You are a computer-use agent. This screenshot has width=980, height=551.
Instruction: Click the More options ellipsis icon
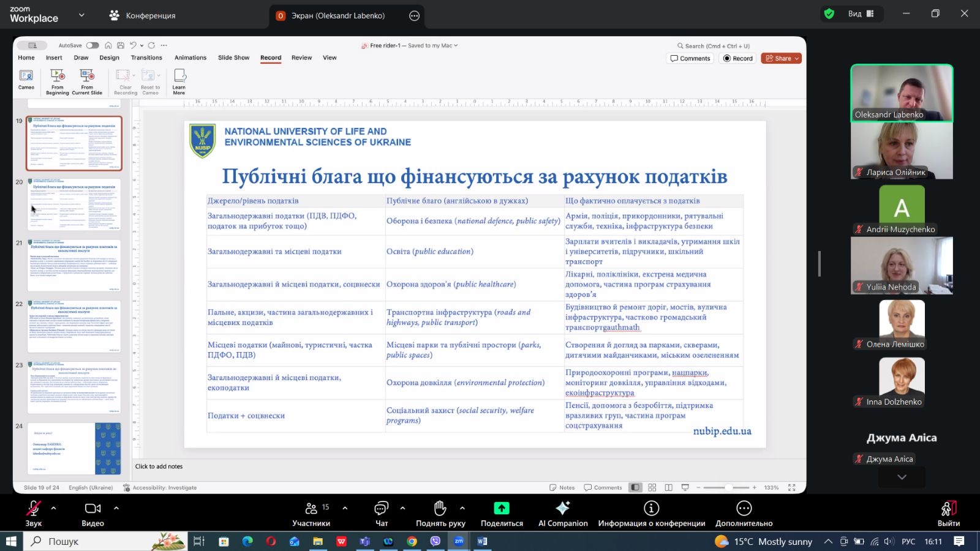[744, 509]
